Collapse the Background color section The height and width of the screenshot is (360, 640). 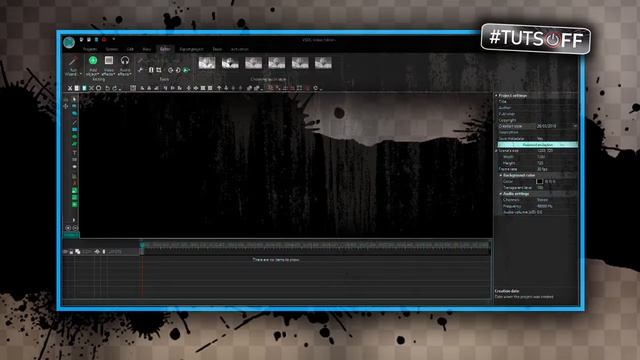pos(501,175)
